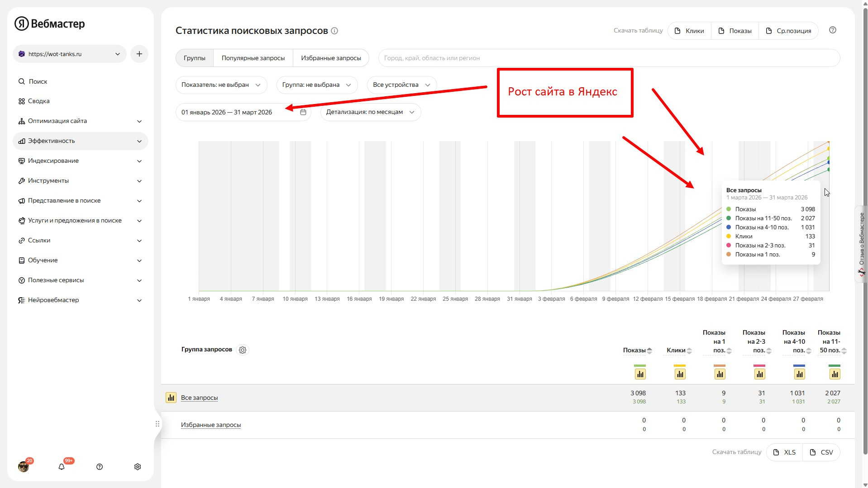Sort by Показы на 4-10 поз. arrows
This screenshot has width=868, height=488.
809,351
